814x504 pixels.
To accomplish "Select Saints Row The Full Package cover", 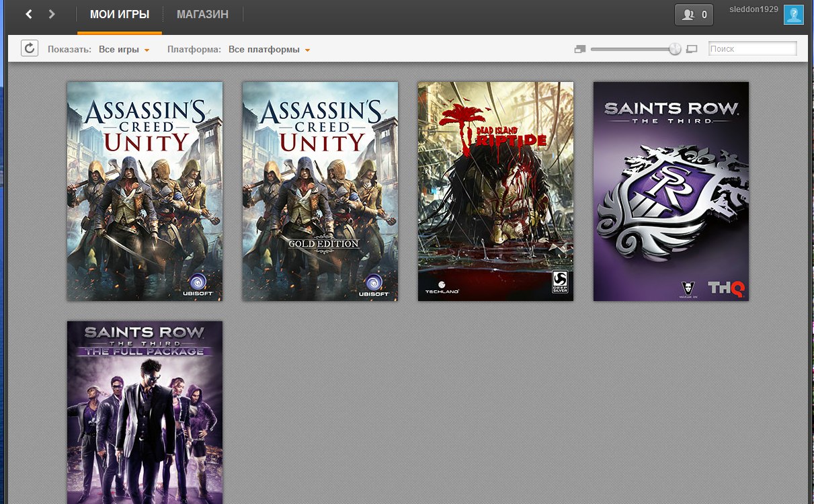I will [145, 413].
